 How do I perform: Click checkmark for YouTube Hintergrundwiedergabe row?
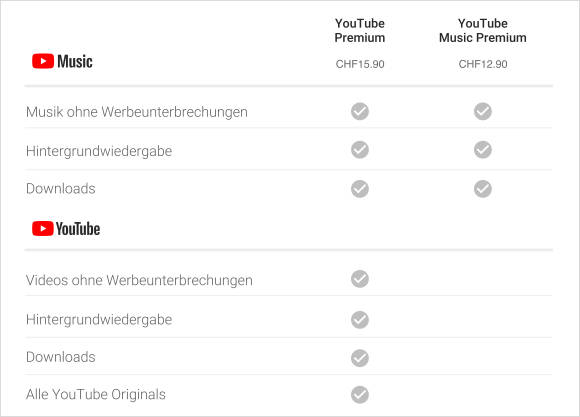coord(360,320)
